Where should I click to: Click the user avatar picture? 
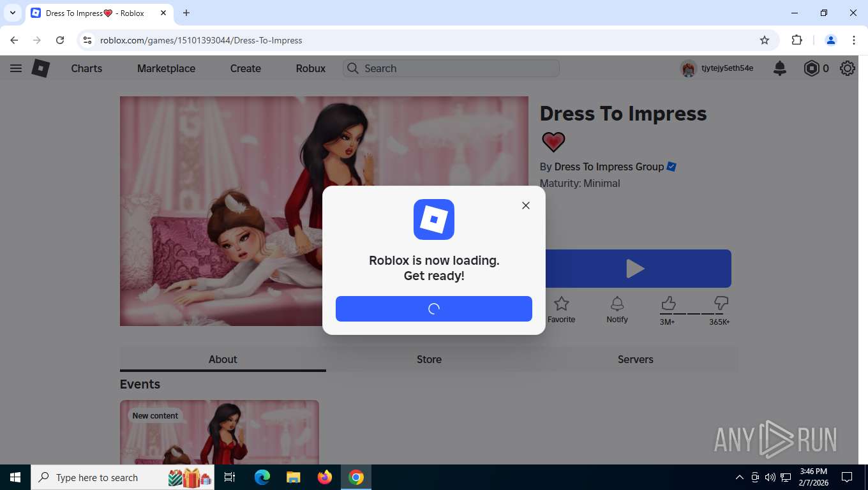[688, 68]
